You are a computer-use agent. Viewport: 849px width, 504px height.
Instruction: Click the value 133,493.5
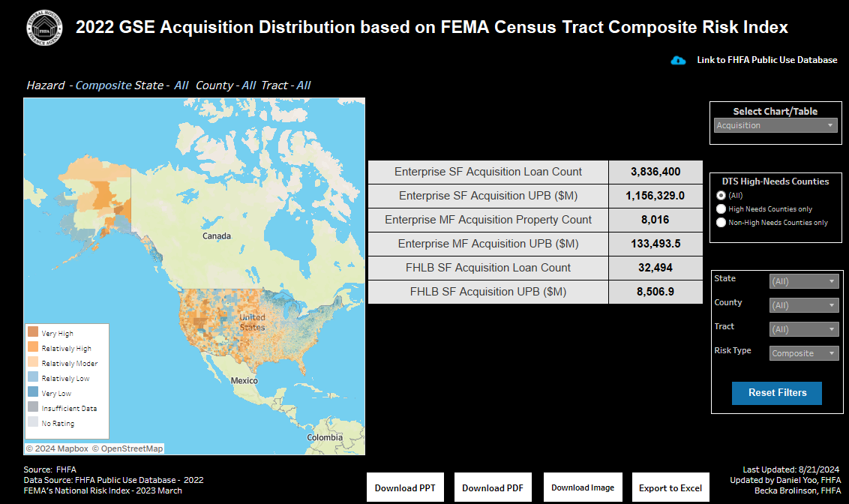click(655, 244)
